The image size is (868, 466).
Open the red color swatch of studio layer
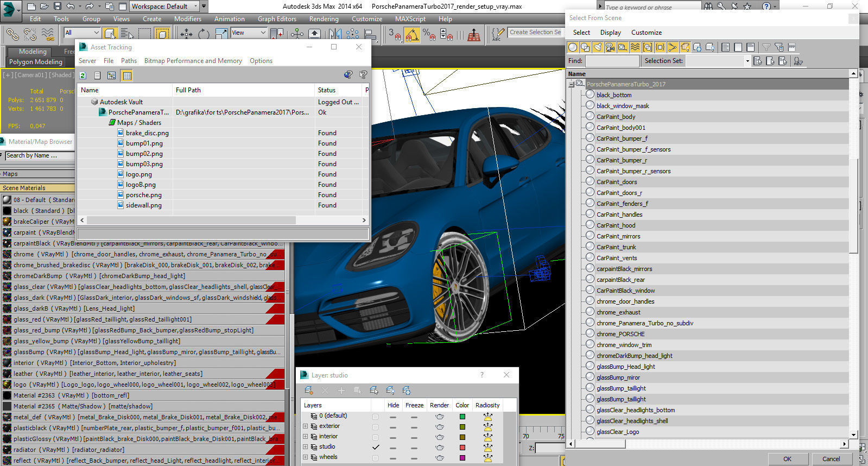[x=462, y=448]
